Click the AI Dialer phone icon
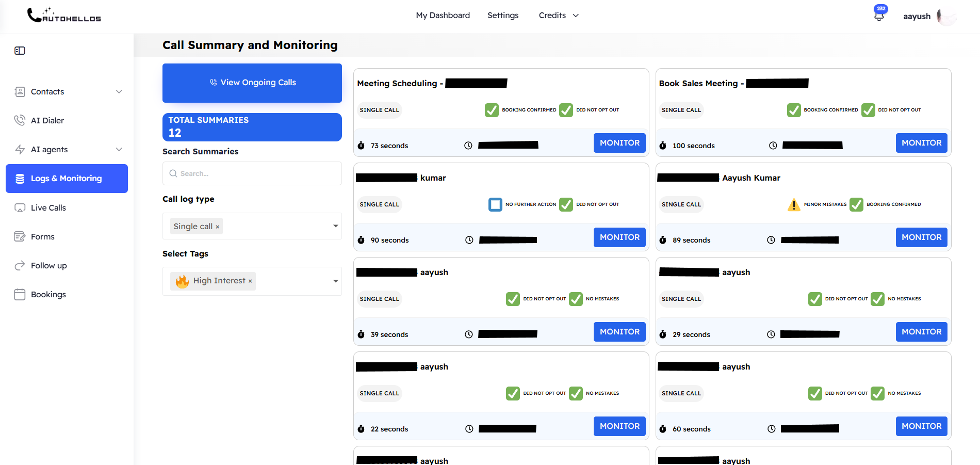980x465 pixels. pos(20,120)
